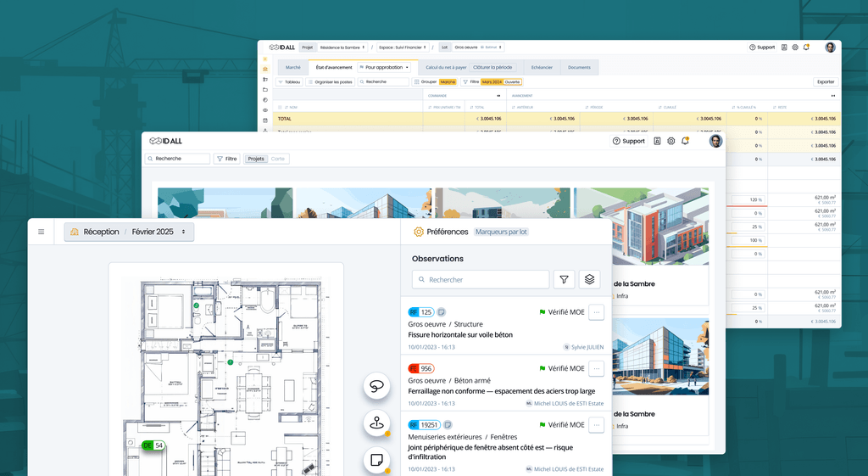This screenshot has width=868, height=476.
Task: Toggle the Marqueurs par lot tag
Action: point(501,232)
